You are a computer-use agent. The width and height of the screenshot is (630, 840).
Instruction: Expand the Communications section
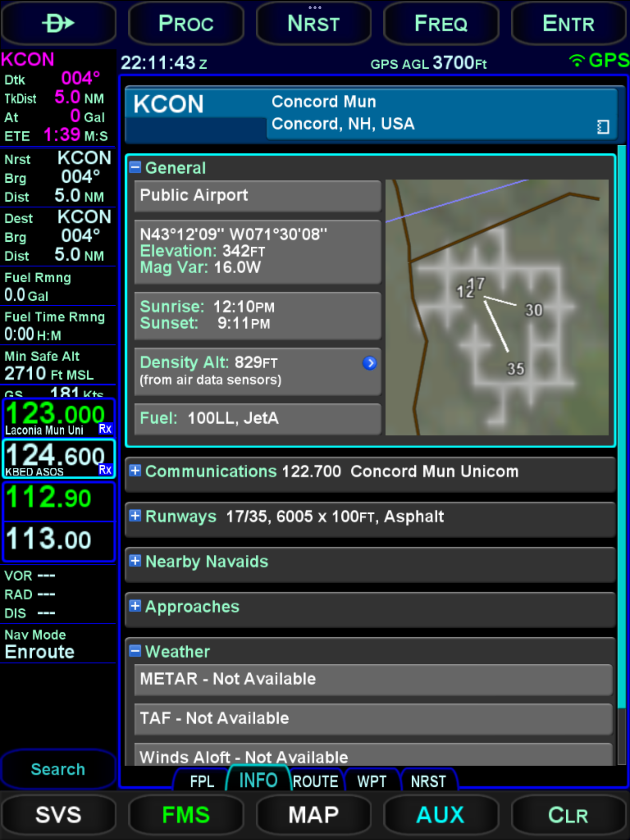pos(135,470)
